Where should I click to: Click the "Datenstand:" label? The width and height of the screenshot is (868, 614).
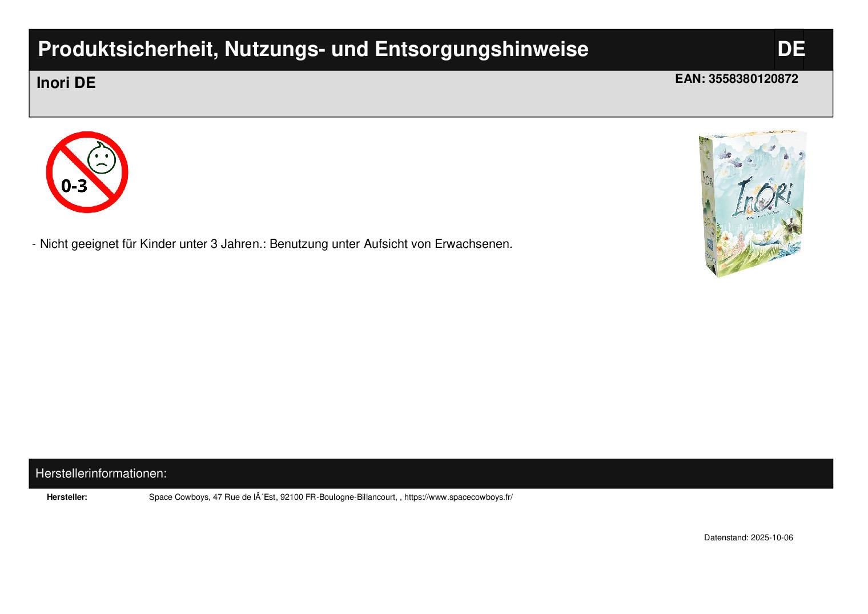[x=726, y=537]
